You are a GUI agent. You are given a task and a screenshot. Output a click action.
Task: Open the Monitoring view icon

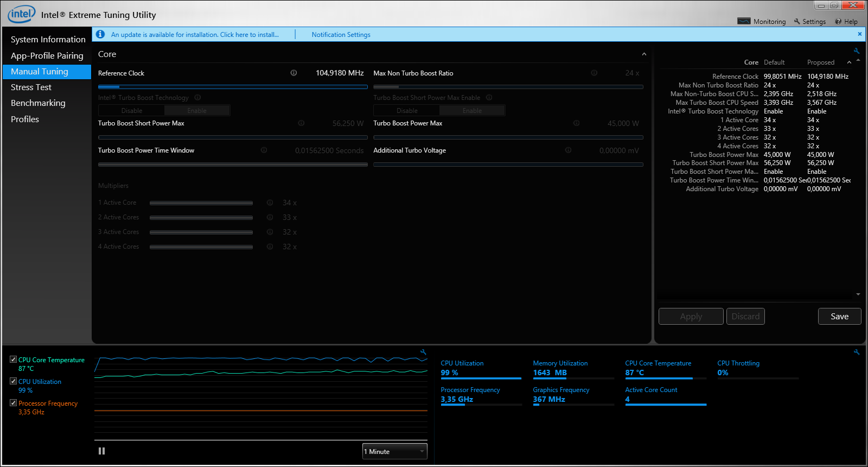pyautogui.click(x=744, y=21)
